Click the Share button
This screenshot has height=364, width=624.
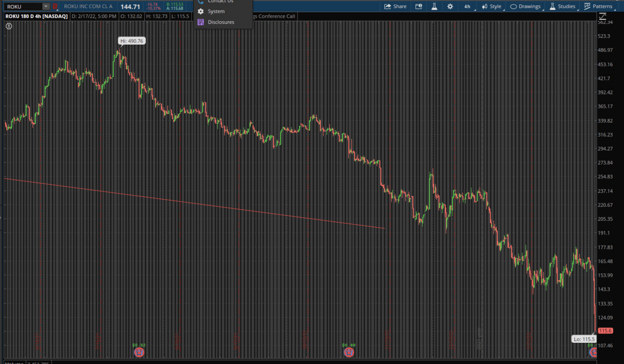coord(395,6)
